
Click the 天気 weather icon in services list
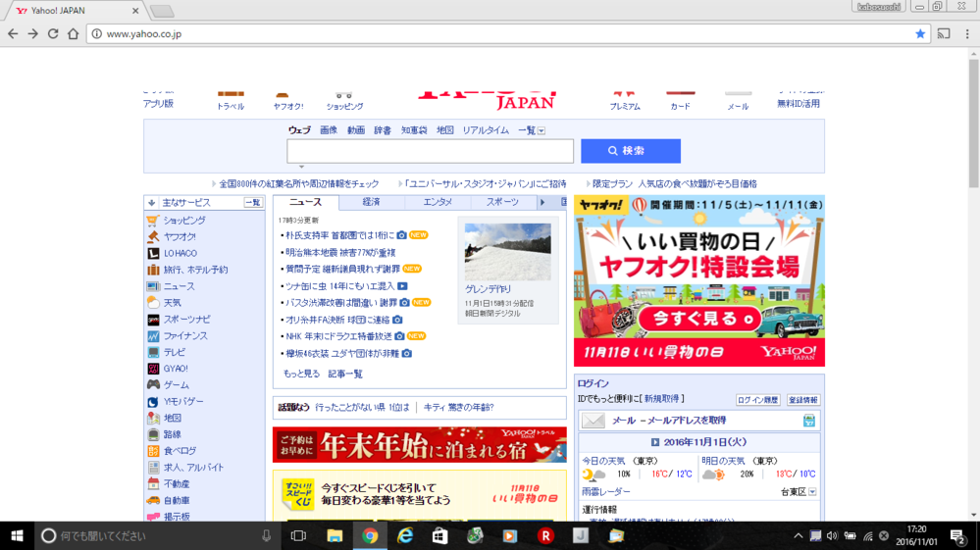coord(153,303)
